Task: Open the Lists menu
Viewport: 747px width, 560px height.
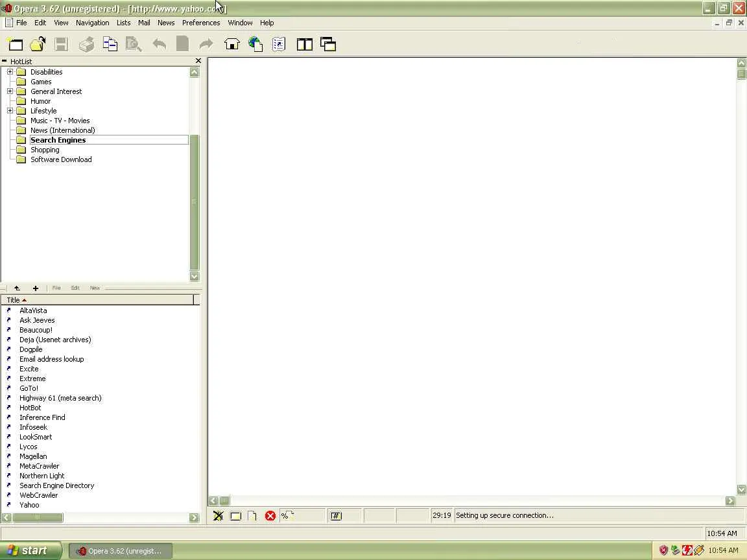Action: click(x=123, y=23)
